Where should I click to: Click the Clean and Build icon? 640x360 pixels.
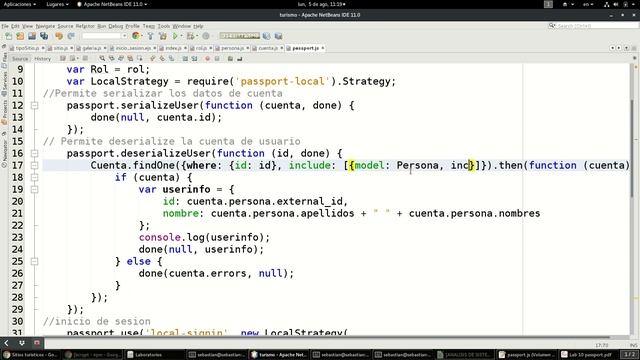[162, 36]
